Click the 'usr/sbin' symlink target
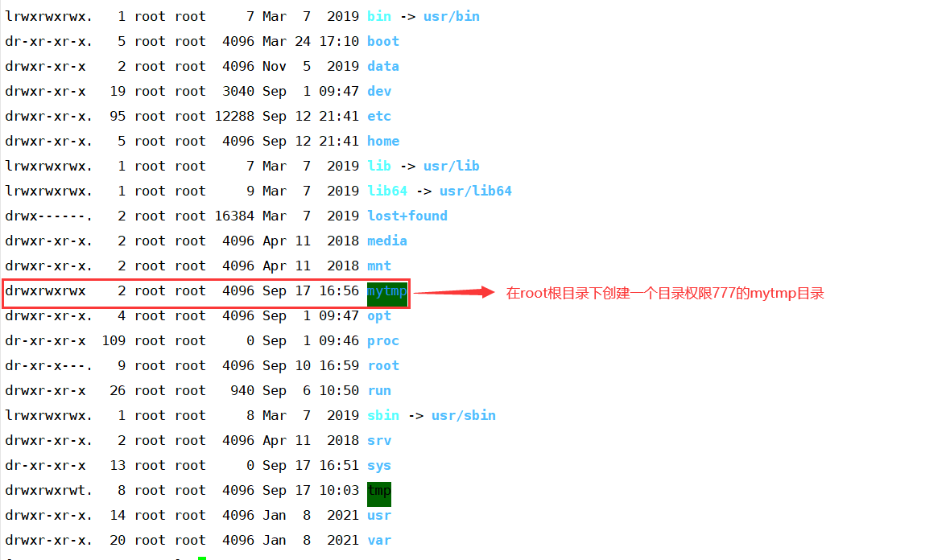 point(463,415)
